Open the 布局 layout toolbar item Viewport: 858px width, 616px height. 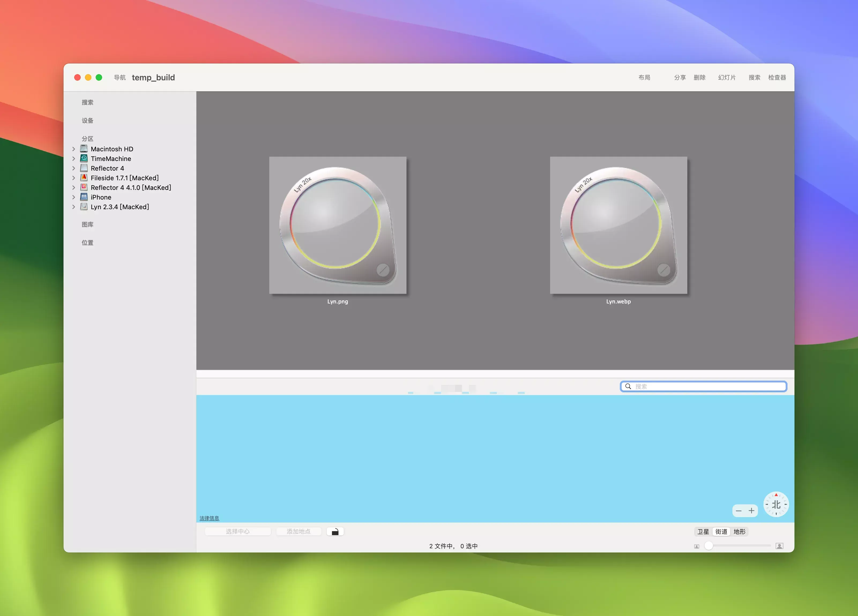pos(644,77)
